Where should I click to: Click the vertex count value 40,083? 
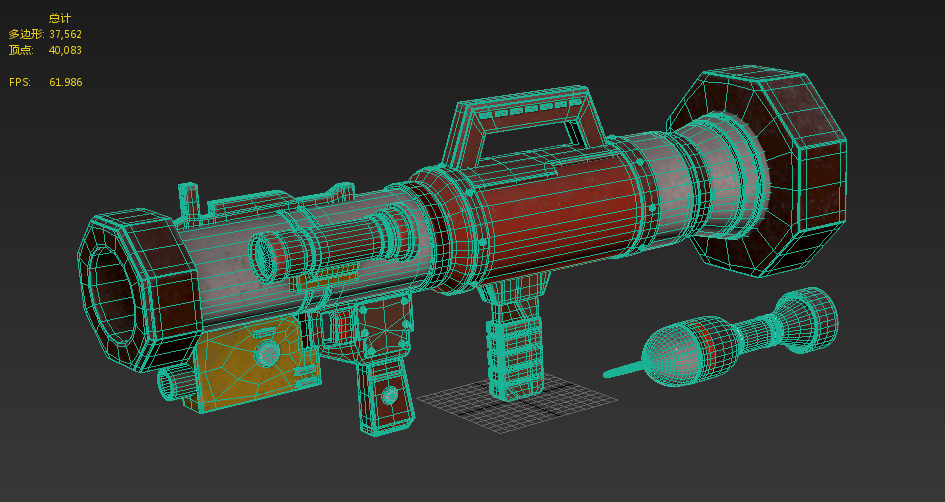(x=65, y=50)
